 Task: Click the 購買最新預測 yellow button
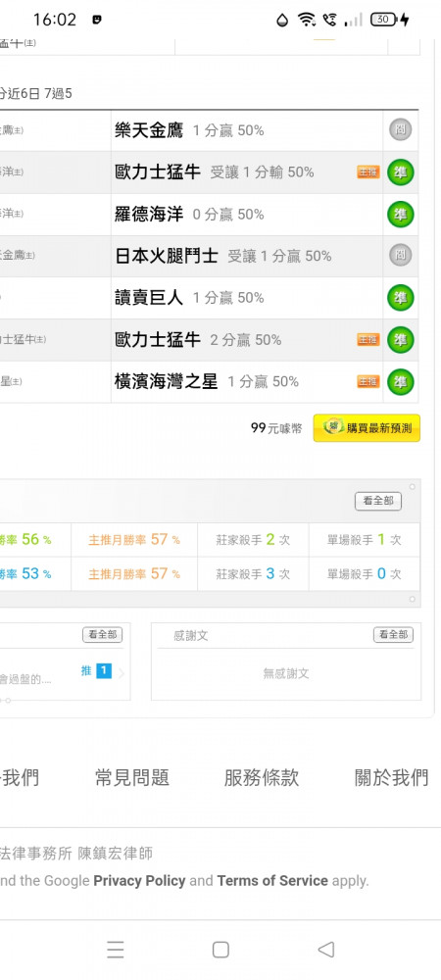coord(367,428)
